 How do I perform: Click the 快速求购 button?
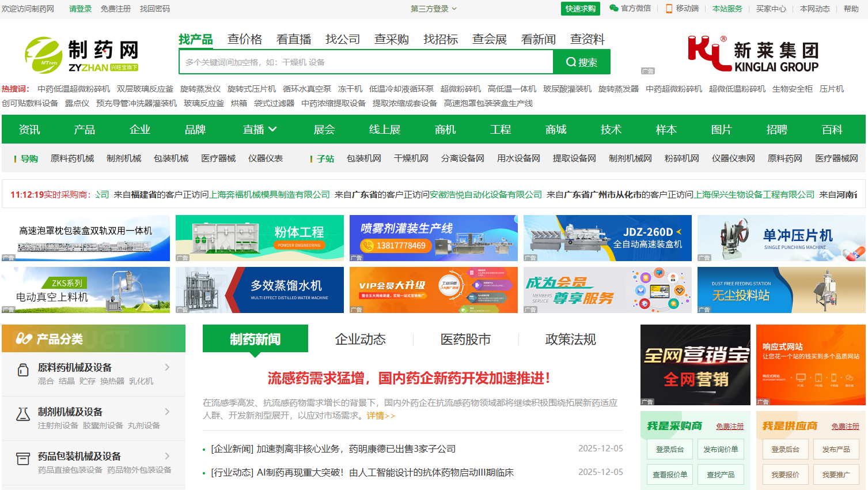[580, 9]
